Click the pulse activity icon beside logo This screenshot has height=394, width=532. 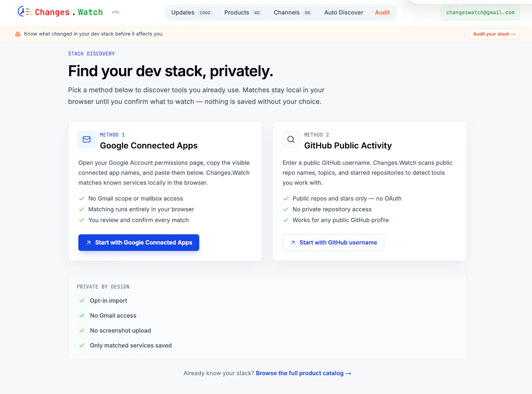pyautogui.click(x=116, y=12)
